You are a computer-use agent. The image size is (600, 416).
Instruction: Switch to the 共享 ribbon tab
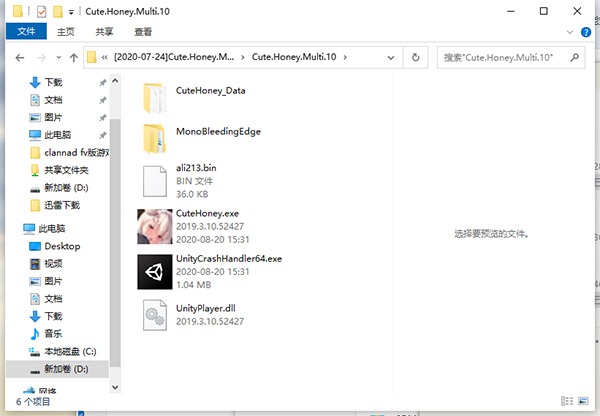click(104, 32)
